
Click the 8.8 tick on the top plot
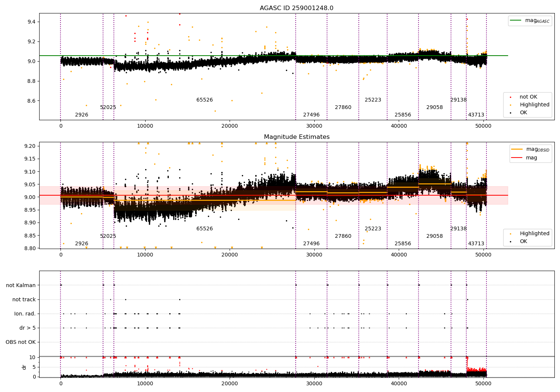click(31, 81)
